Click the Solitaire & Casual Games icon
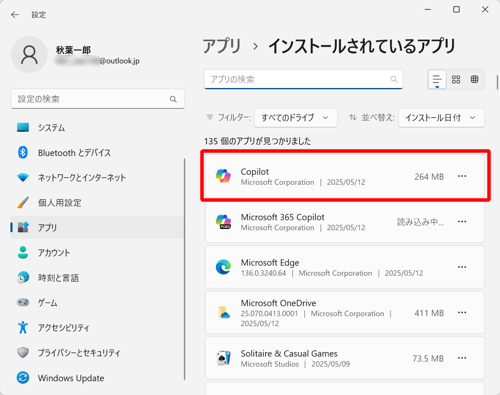The image size is (500, 395). 223,358
